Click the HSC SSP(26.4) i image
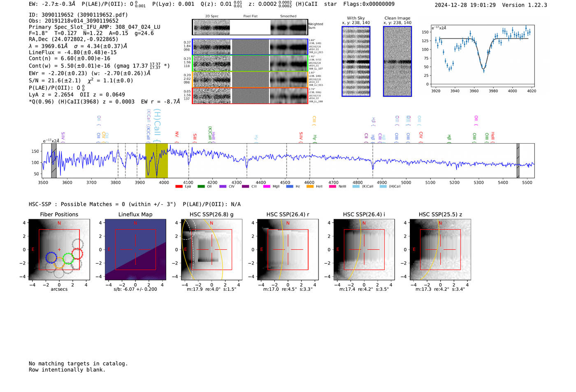 click(364, 250)
